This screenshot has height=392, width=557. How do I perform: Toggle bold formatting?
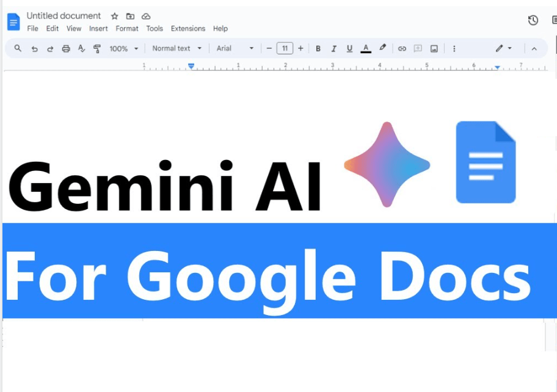click(318, 49)
